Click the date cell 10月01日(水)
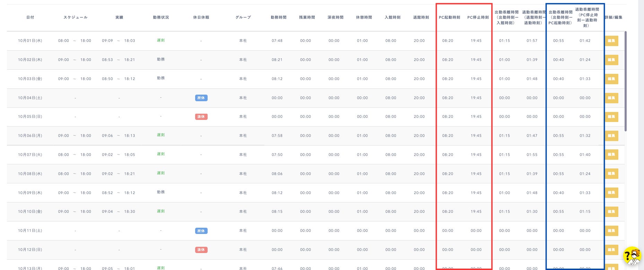Viewport: 644px width, 270px height. pyautogui.click(x=30, y=41)
